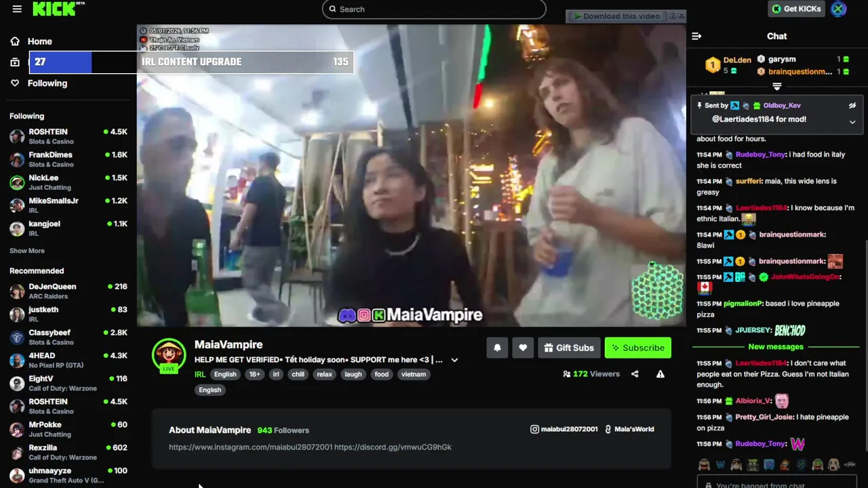Select the irl tag chip

276,374
